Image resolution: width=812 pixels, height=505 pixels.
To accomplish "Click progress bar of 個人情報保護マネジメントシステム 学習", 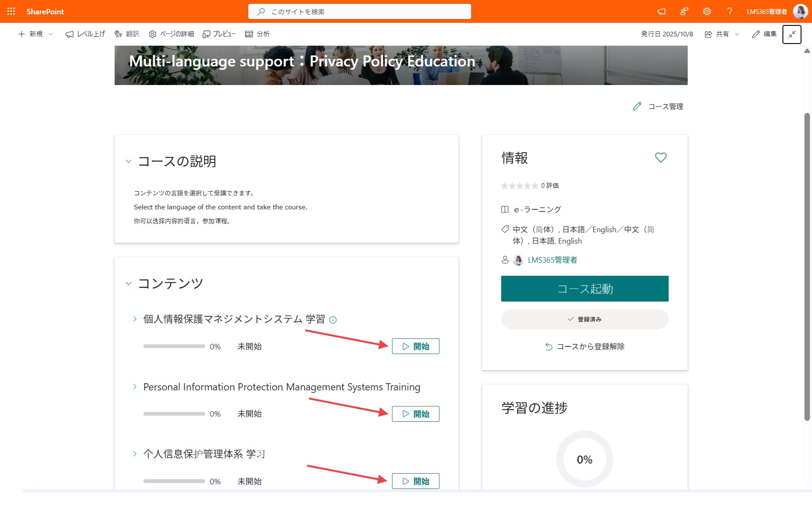I will tap(174, 346).
